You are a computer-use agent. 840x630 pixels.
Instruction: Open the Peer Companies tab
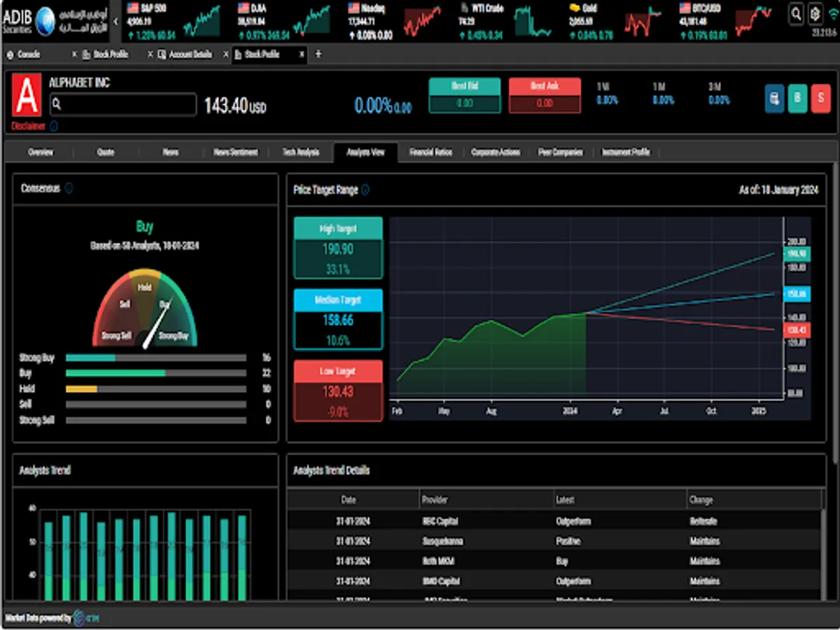(560, 152)
